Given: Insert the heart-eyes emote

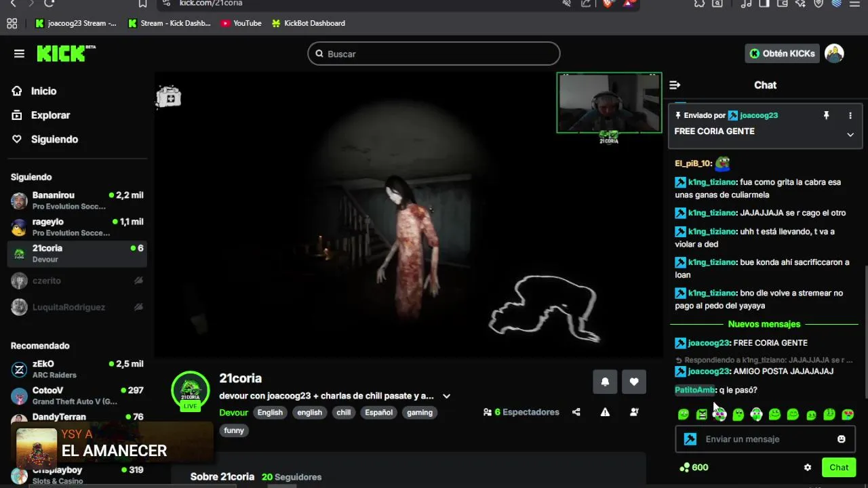Looking at the screenshot, I should coord(848,414).
